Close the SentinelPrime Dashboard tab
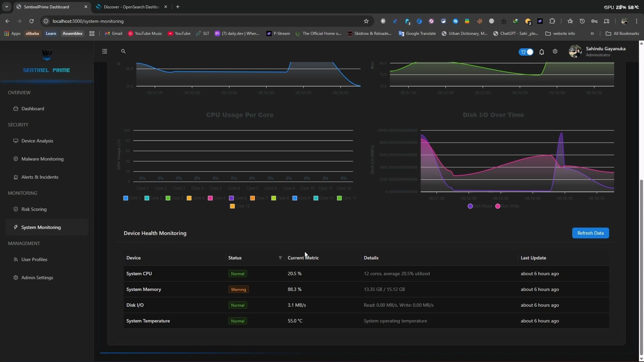644x362 pixels. point(86,7)
